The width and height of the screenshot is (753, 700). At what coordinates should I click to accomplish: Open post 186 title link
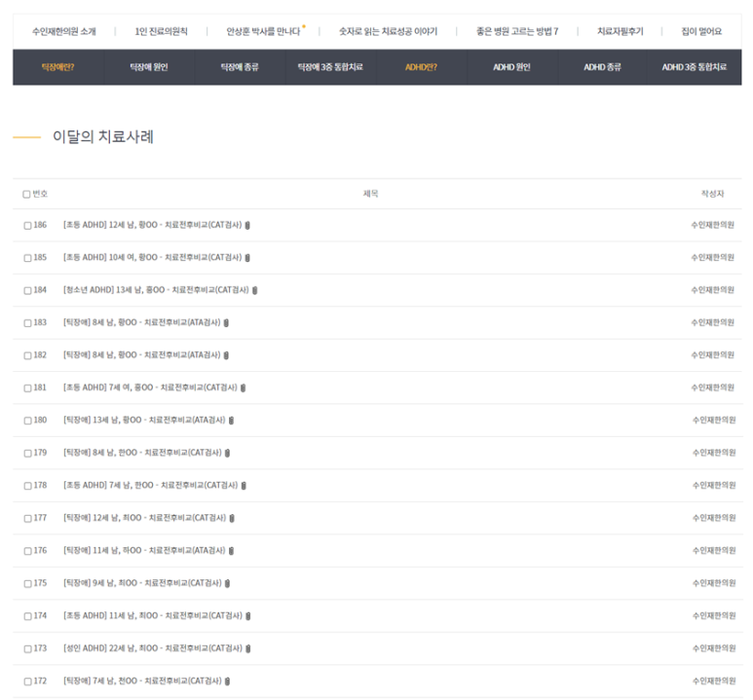[153, 225]
